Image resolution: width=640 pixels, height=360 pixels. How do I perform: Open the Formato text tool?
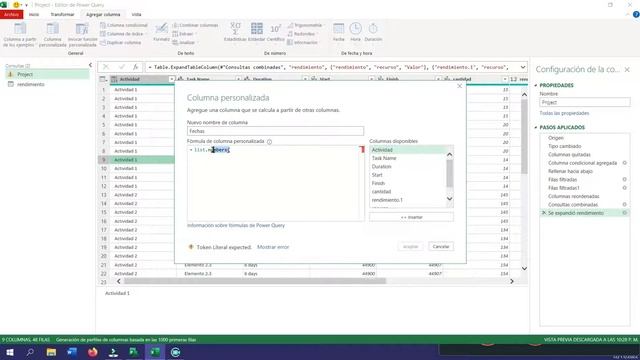[161, 32]
